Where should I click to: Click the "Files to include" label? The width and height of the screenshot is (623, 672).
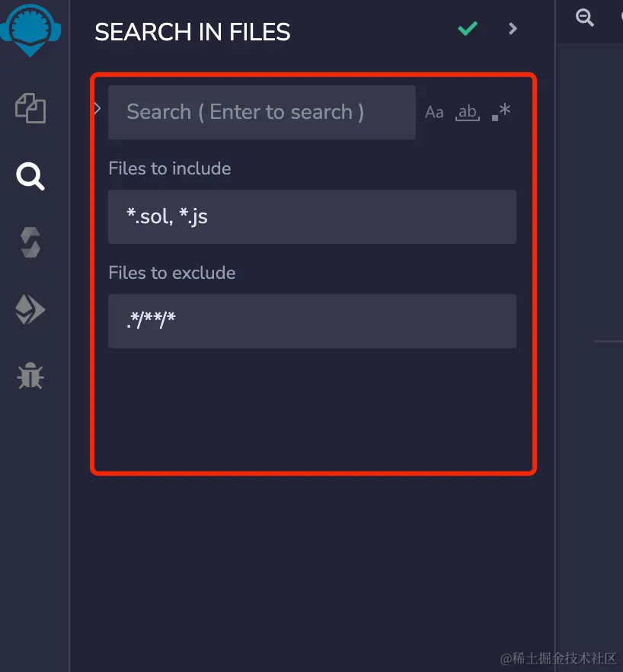[x=169, y=168]
